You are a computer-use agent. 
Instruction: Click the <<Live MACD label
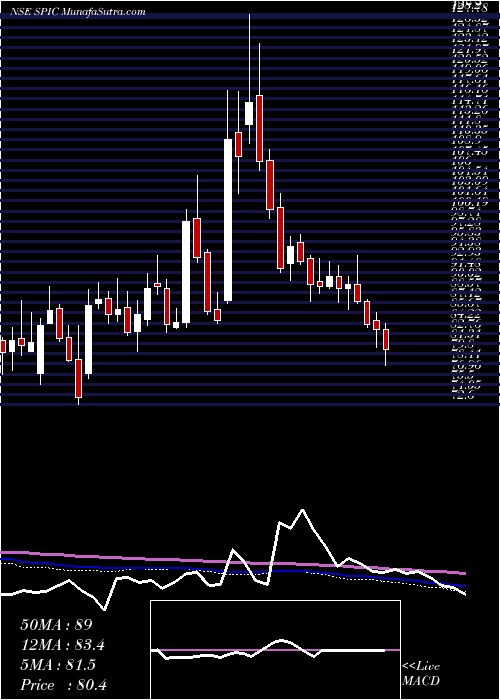click(x=421, y=674)
